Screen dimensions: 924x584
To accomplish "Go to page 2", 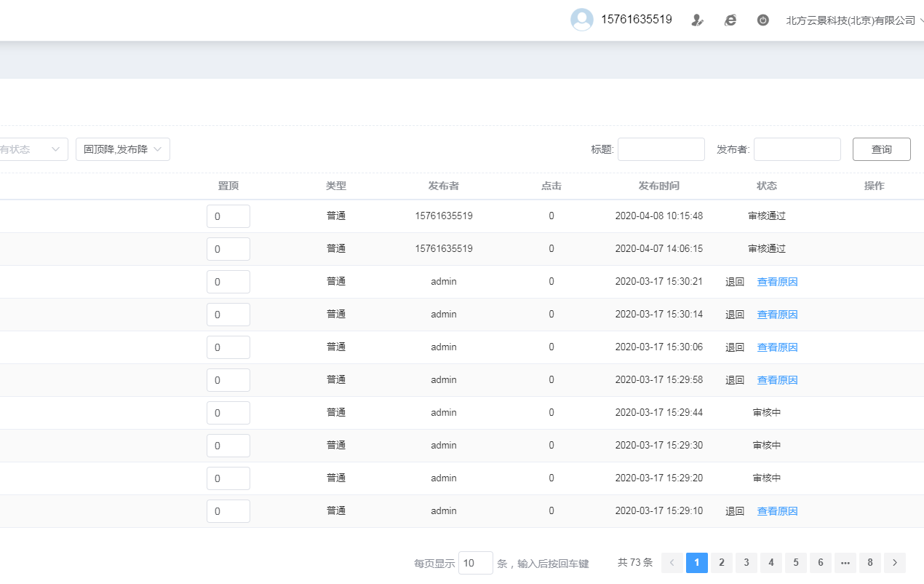I will [721, 562].
